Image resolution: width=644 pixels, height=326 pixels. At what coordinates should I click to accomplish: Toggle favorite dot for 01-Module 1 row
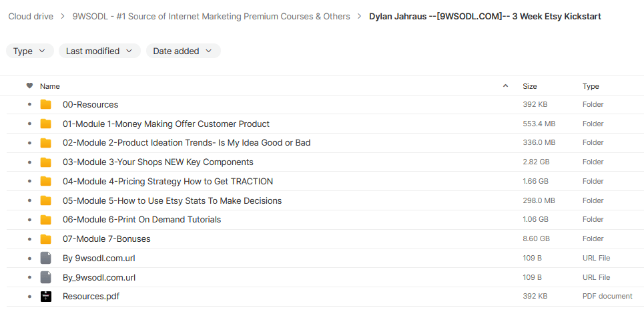29,124
